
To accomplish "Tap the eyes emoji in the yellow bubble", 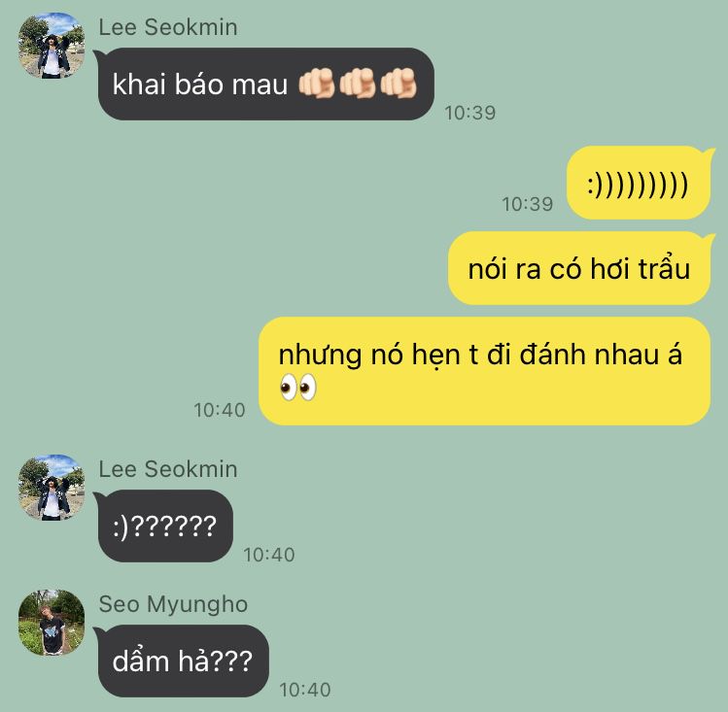I will point(298,388).
